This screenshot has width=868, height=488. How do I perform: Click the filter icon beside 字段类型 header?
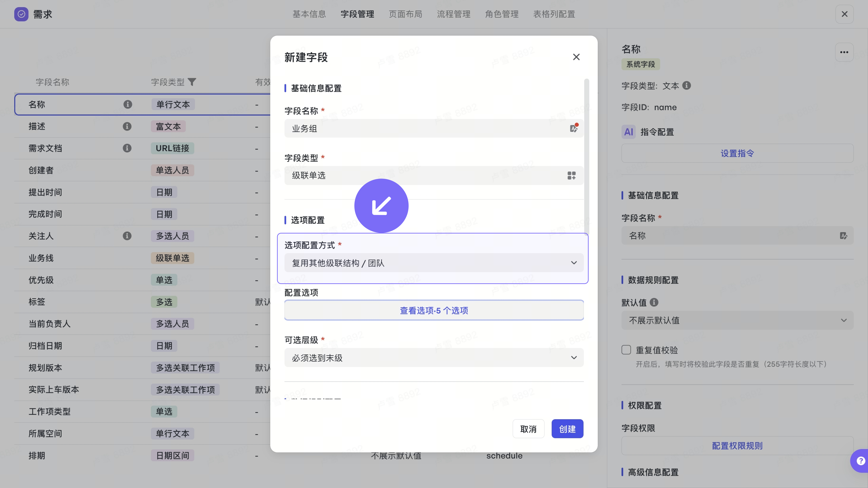(192, 82)
